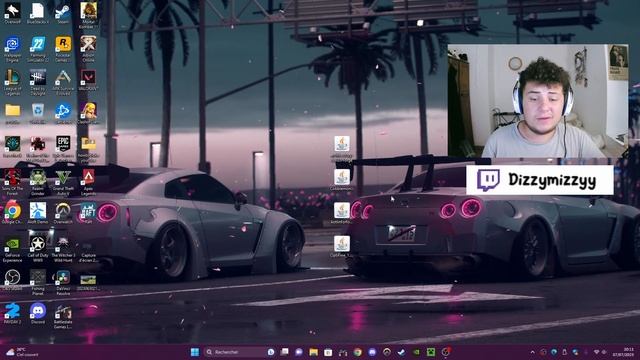
Task: Open the Windows Start menu
Action: click(x=195, y=352)
